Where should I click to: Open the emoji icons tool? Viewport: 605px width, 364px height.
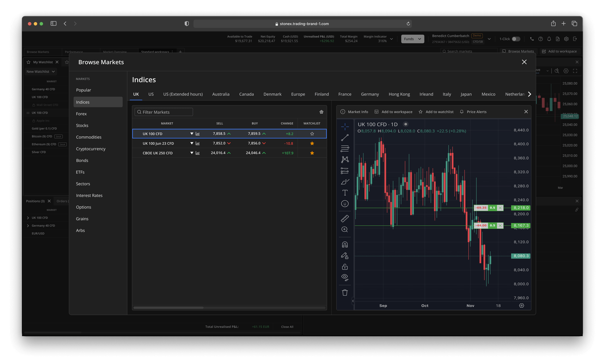345,204
